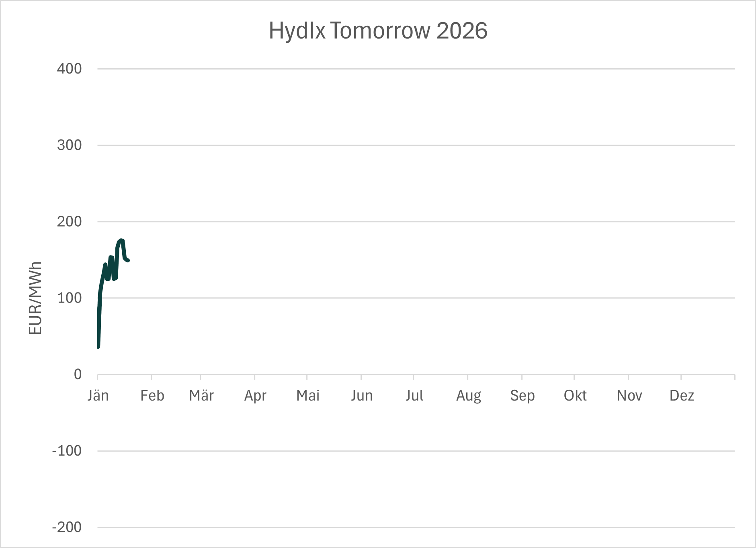This screenshot has height=548, width=756.
Task: Select the -100 y-axis label
Action: [x=67, y=451]
